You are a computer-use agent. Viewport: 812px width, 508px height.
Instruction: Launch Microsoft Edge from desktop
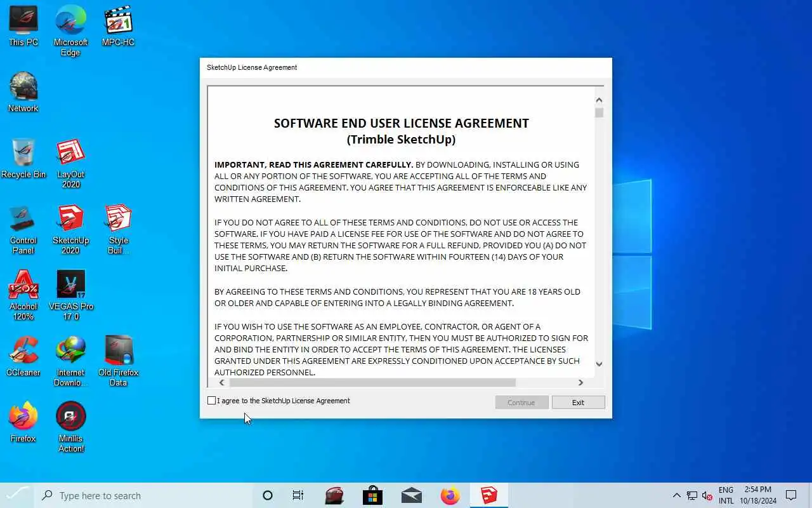(70, 31)
